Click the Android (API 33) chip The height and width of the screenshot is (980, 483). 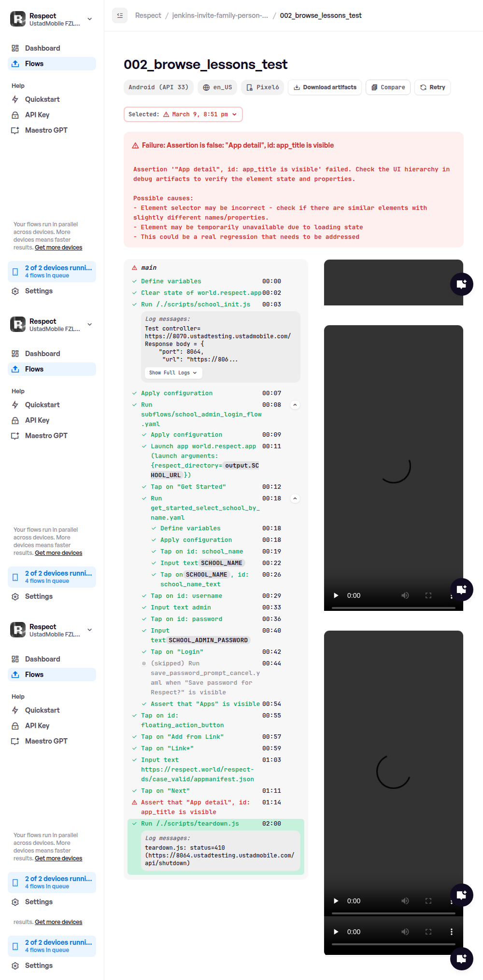[158, 87]
